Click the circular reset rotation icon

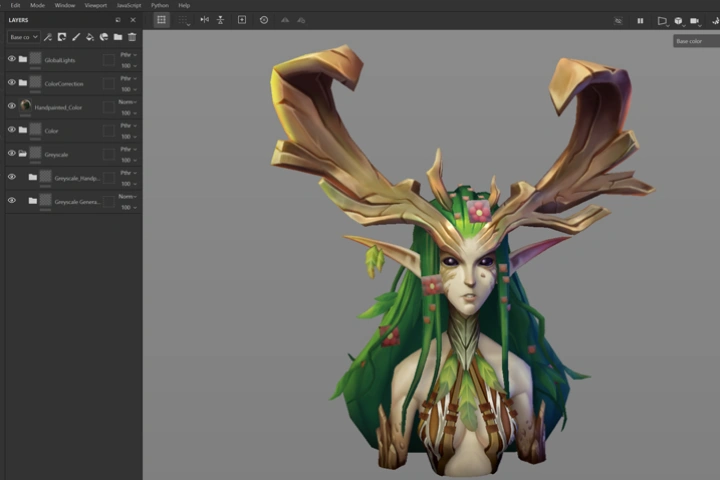pos(264,20)
